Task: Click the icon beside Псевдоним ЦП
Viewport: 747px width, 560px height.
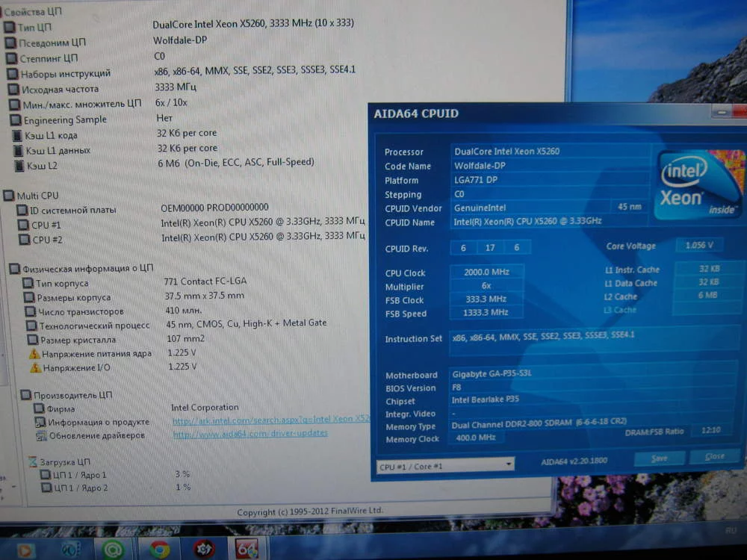Action: [x=10, y=43]
